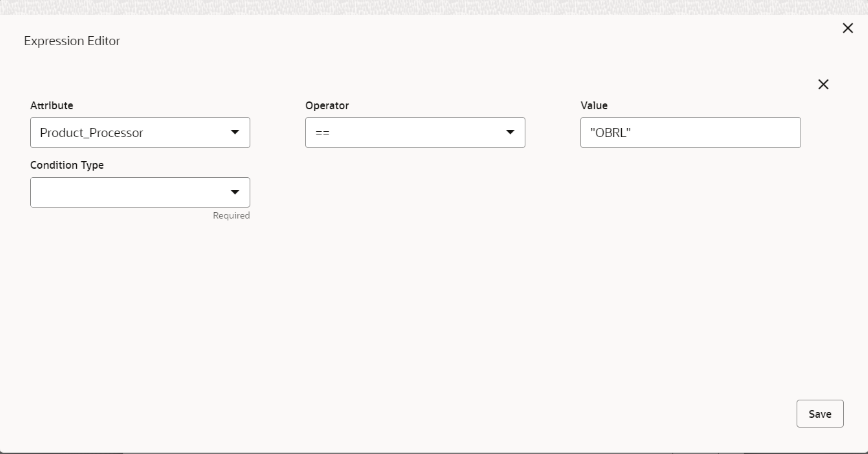
Task: Click the Required hint under Condition Type
Action: coord(231,215)
